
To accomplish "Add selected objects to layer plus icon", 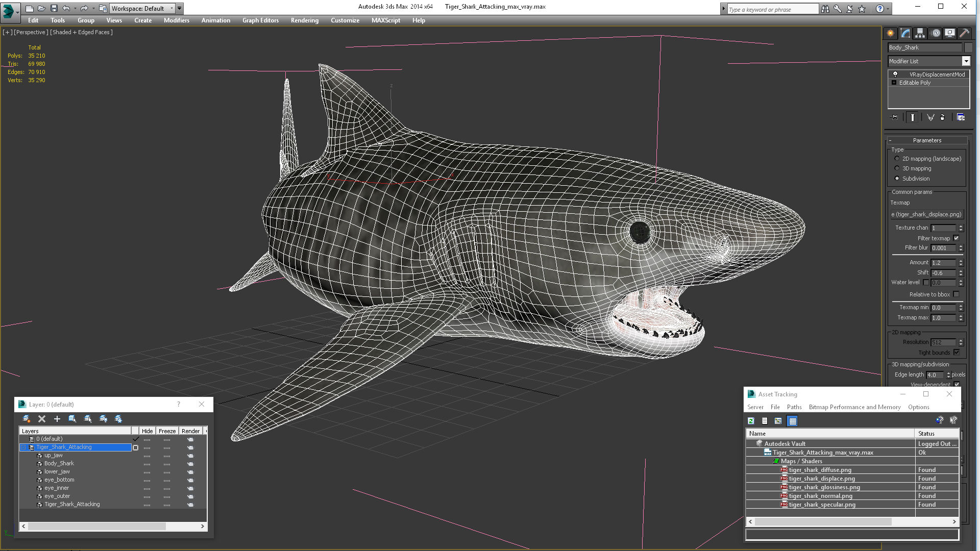I will [57, 419].
